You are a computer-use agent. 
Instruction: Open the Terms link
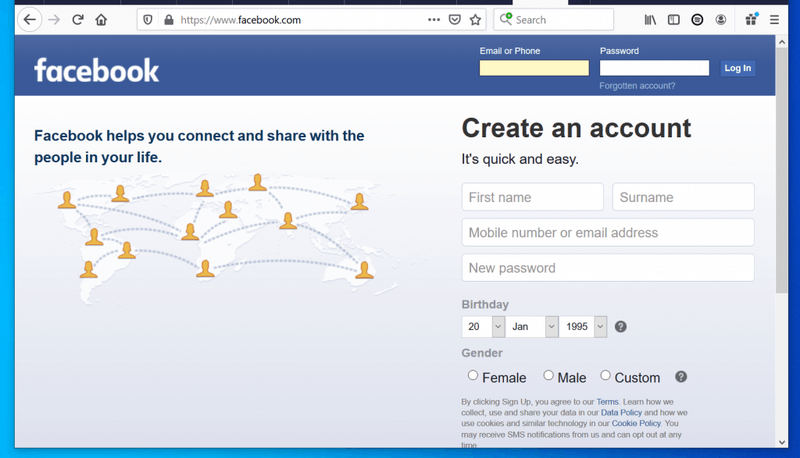(607, 402)
